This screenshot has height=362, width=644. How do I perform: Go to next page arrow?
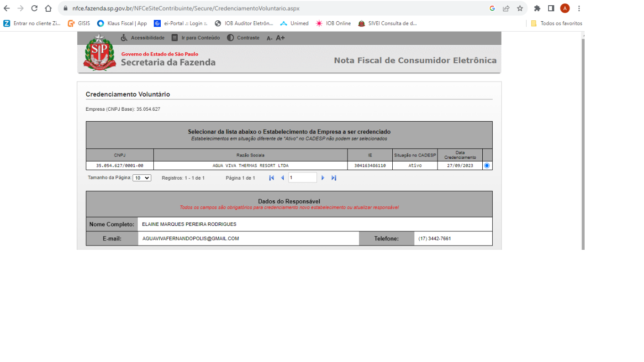[323, 178]
